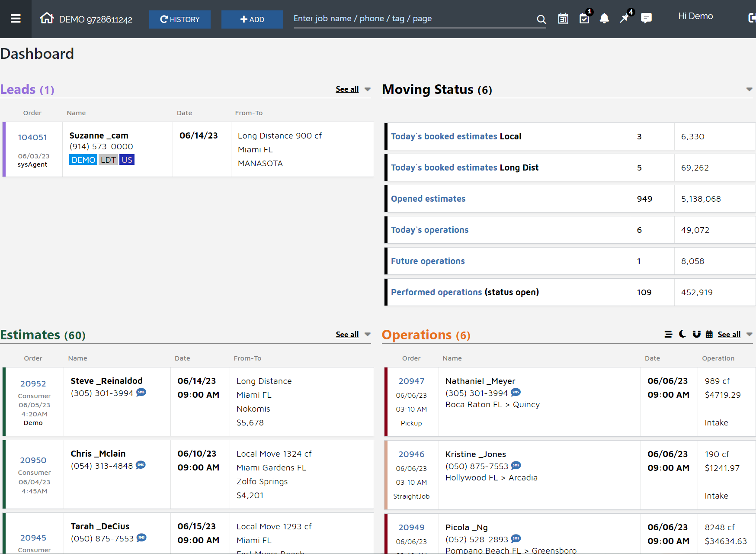
Task: Click the $5,678 estimate price
Action: tap(250, 422)
